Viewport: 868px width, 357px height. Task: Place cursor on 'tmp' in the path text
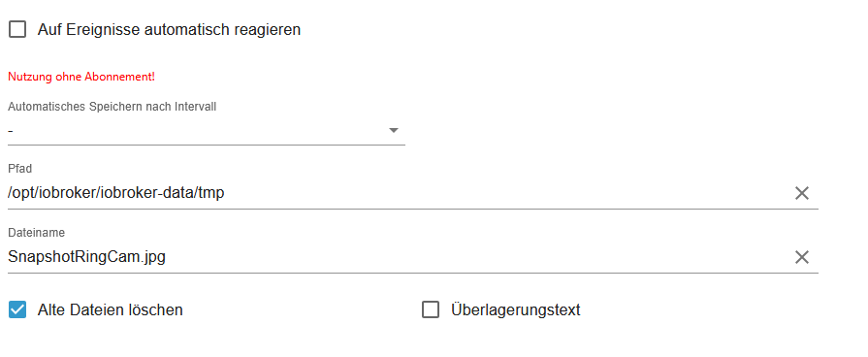pos(212,193)
